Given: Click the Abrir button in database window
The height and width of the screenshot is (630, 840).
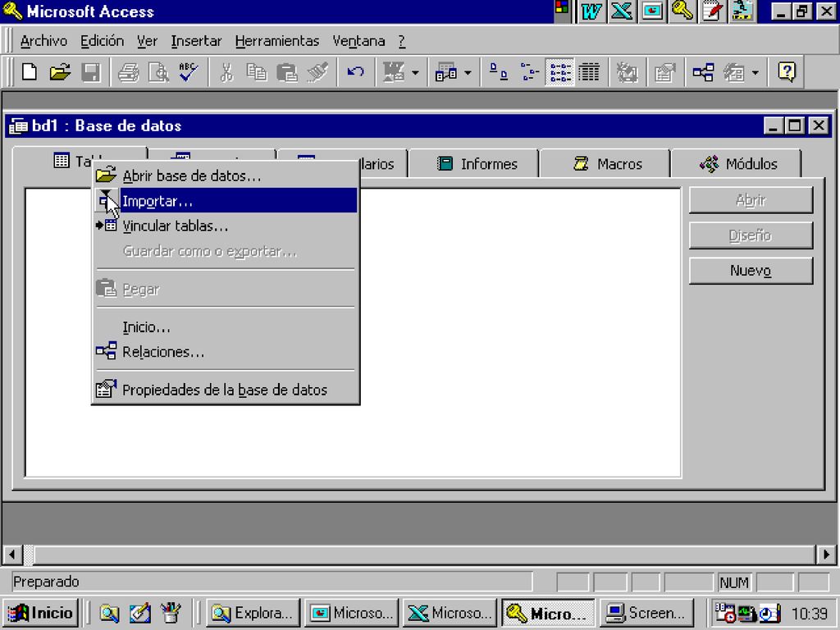Looking at the screenshot, I should (751, 200).
